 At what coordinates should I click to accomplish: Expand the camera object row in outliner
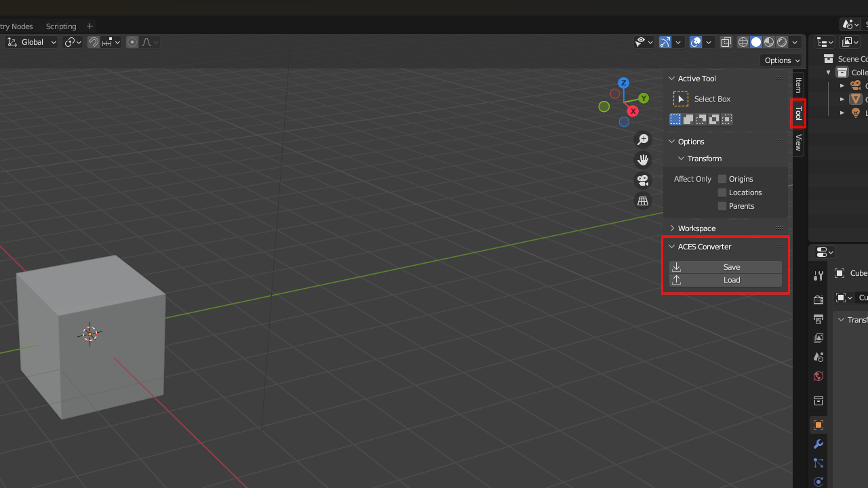pyautogui.click(x=842, y=86)
